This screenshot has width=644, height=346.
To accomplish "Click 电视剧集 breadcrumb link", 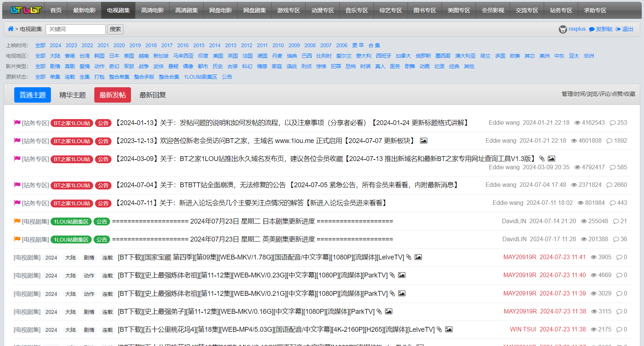I will (31, 29).
